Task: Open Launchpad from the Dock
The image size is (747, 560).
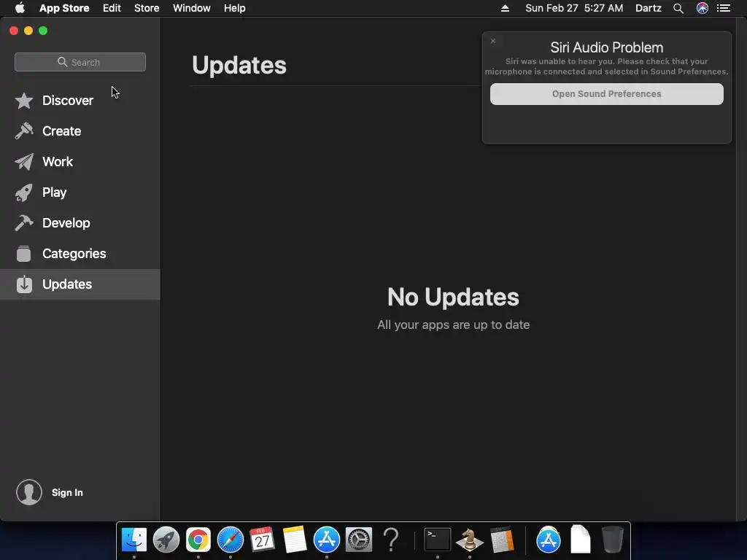Action: coord(166,540)
